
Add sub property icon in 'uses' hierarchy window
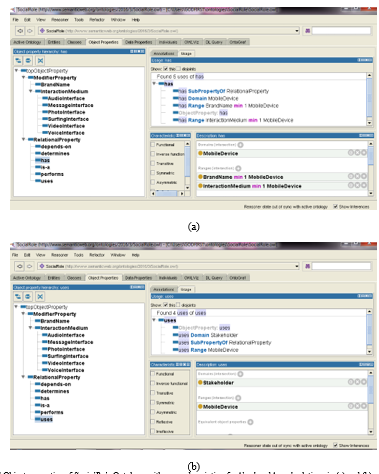[18, 296]
